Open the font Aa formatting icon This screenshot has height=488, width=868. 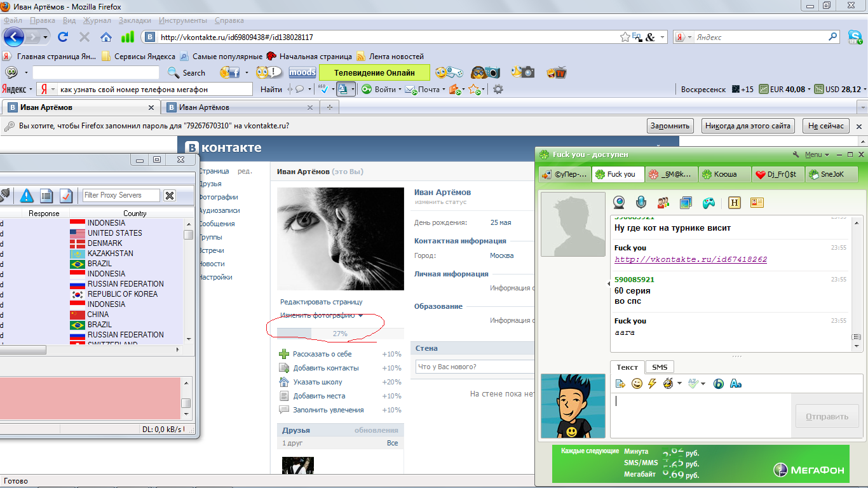[736, 383]
